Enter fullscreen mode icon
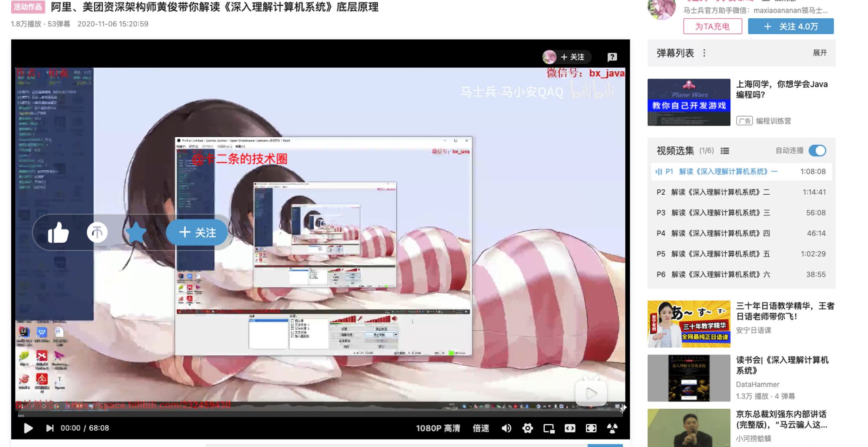Viewport: 868px width, 447px height. (x=612, y=428)
